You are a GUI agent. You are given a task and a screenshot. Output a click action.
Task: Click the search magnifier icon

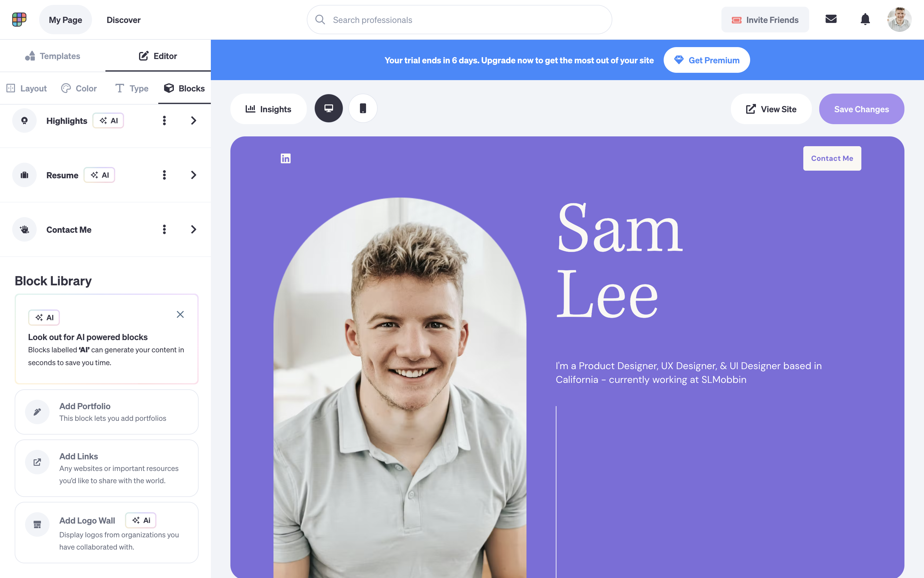click(320, 20)
